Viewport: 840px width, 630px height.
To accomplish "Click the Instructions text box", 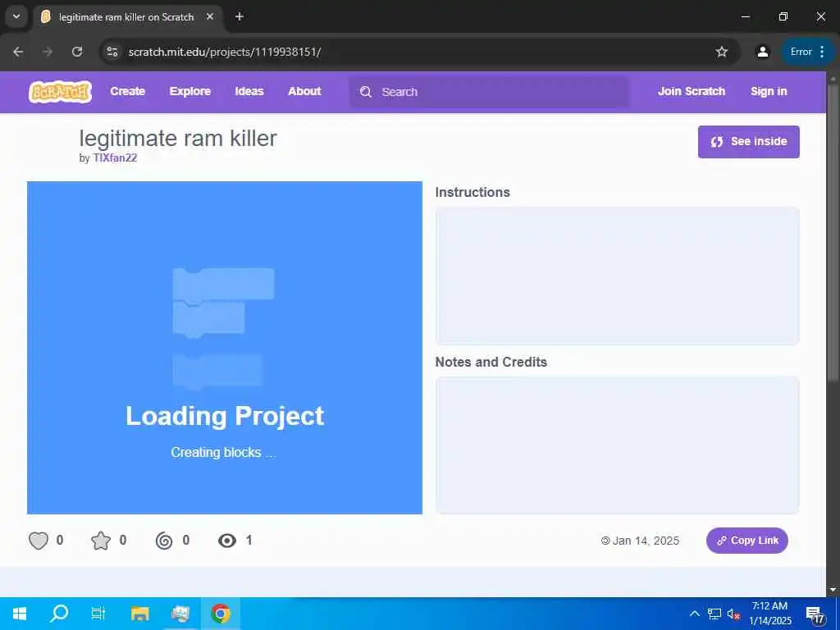I will (617, 276).
